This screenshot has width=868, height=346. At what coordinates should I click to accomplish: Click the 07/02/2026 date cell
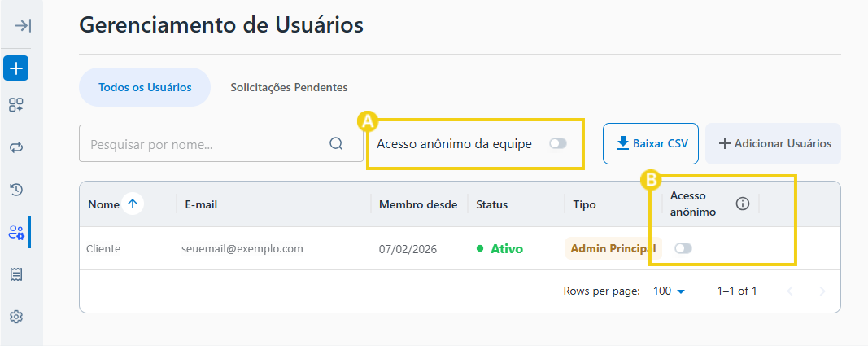(x=408, y=249)
